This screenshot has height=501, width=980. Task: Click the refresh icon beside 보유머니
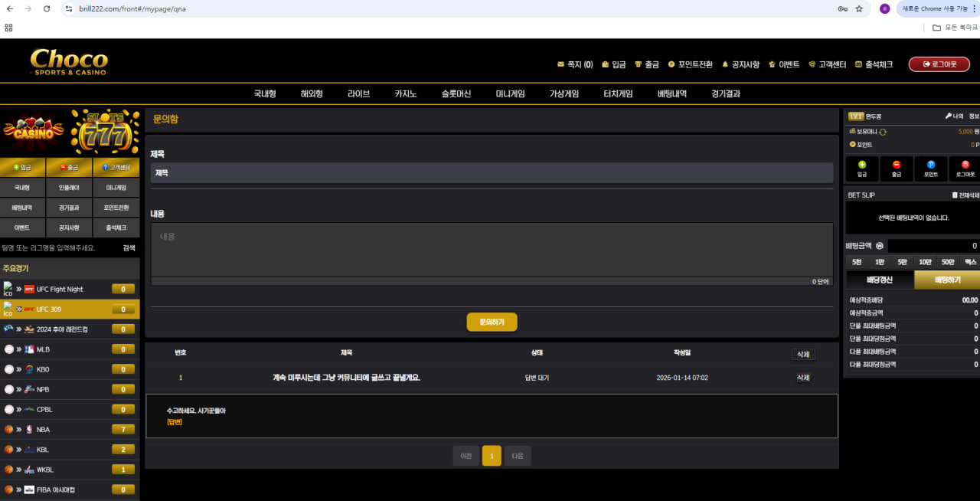coord(883,132)
